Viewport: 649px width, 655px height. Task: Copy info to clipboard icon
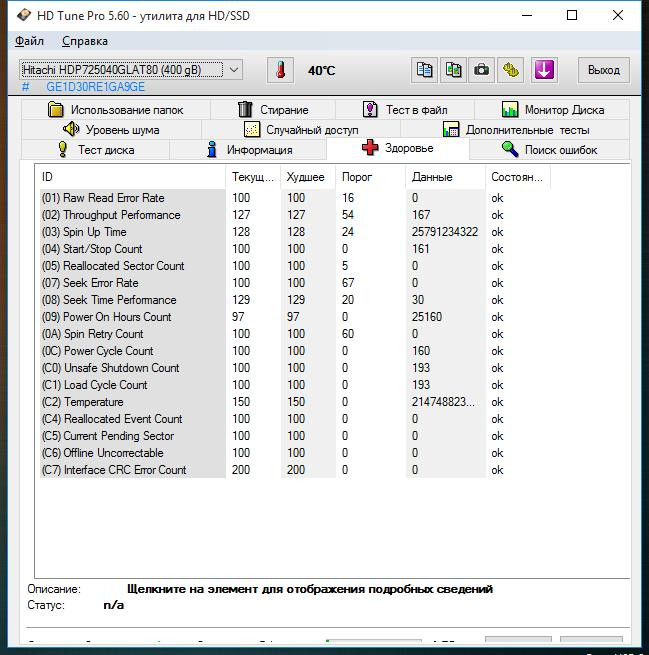pyautogui.click(x=424, y=70)
